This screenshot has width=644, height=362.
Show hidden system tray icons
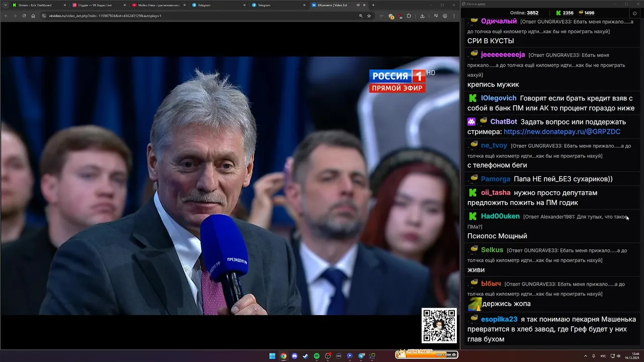click(586, 356)
